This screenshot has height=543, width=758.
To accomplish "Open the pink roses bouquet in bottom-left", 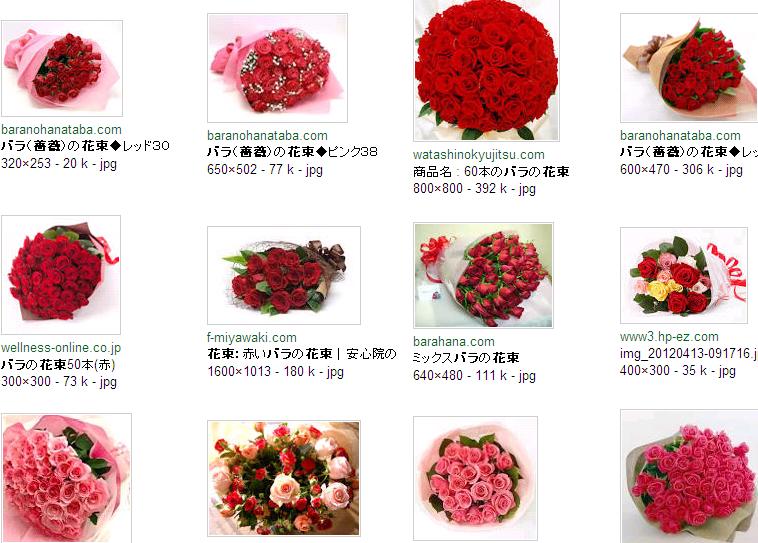I will coord(66,478).
